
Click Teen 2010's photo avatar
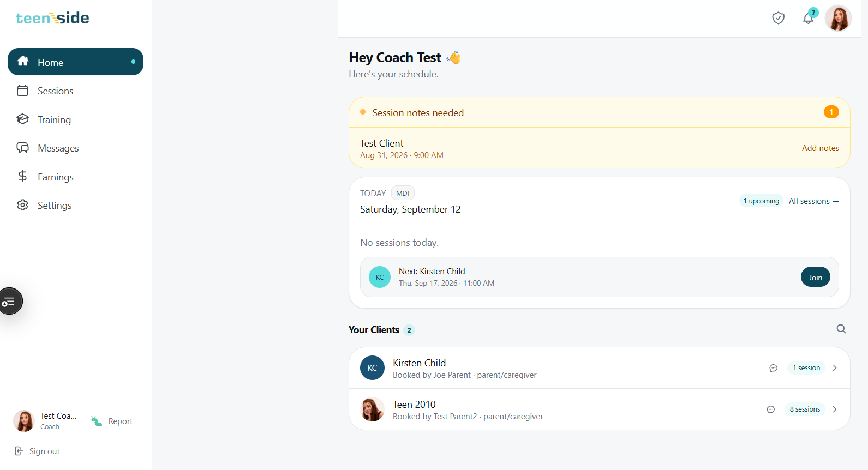click(x=372, y=409)
